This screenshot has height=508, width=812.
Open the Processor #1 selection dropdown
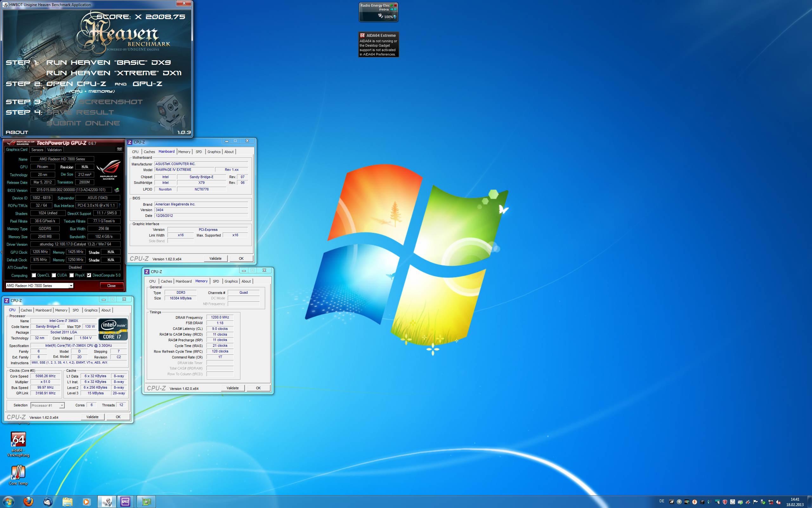pos(47,405)
